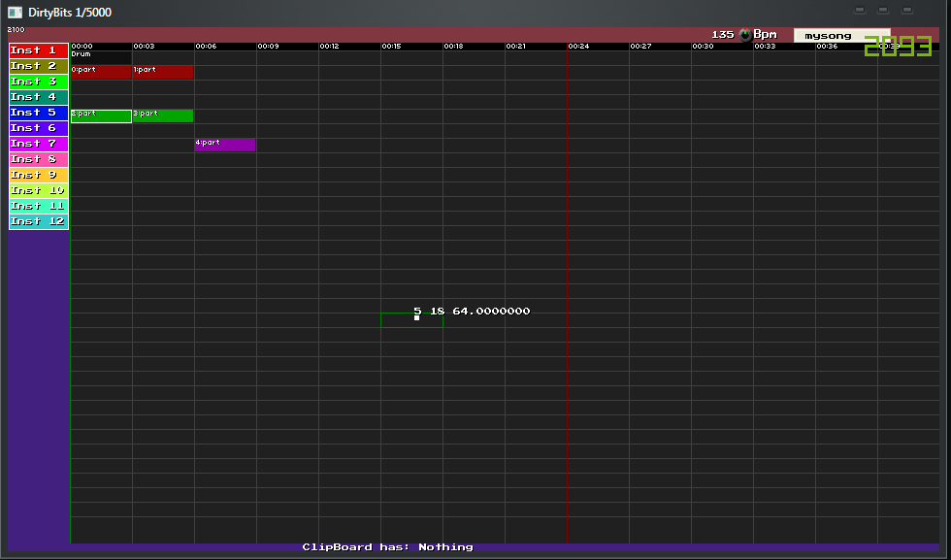Click the 00:06 timeline marker
Image resolution: width=951 pixels, height=560 pixels.
(x=206, y=47)
